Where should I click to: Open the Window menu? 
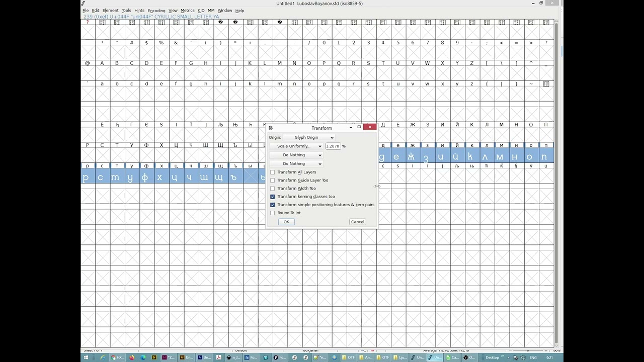225,10
